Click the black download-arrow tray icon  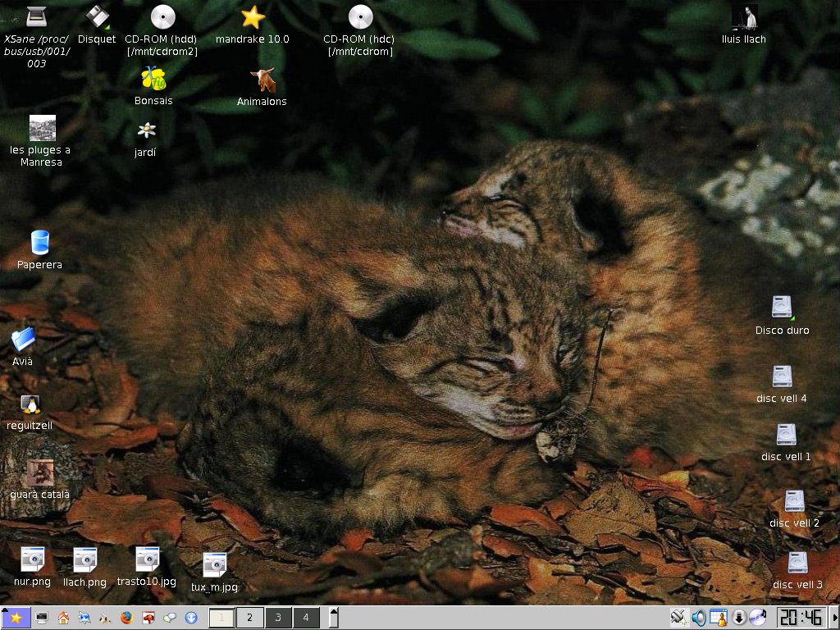(x=739, y=618)
